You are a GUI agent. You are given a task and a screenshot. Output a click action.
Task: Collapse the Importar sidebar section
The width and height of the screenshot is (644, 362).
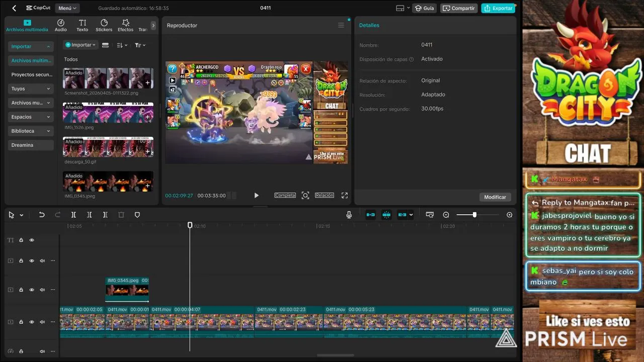31,46
